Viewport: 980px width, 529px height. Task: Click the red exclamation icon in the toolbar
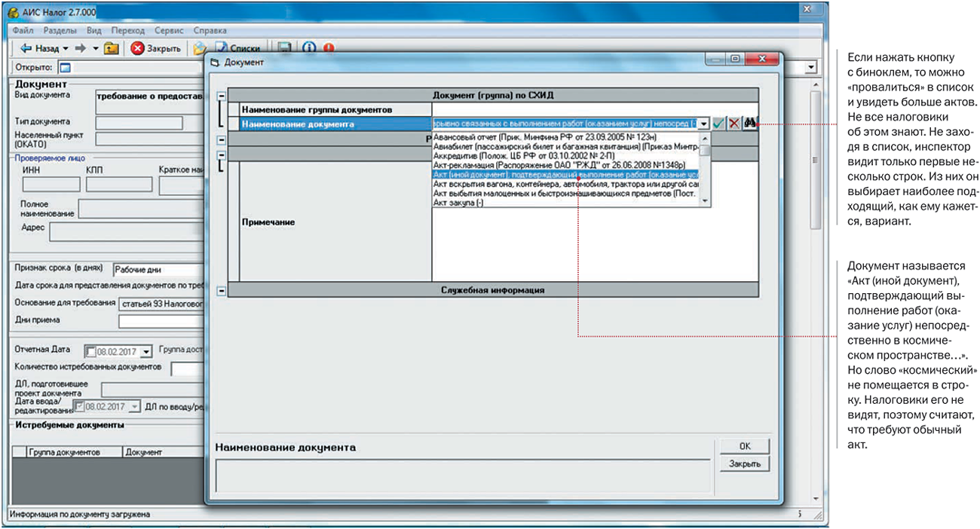click(329, 48)
